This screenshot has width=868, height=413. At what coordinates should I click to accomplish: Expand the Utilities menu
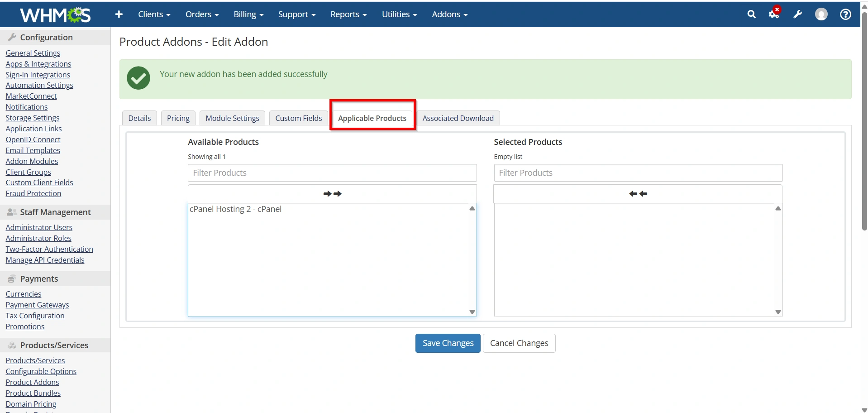399,14
